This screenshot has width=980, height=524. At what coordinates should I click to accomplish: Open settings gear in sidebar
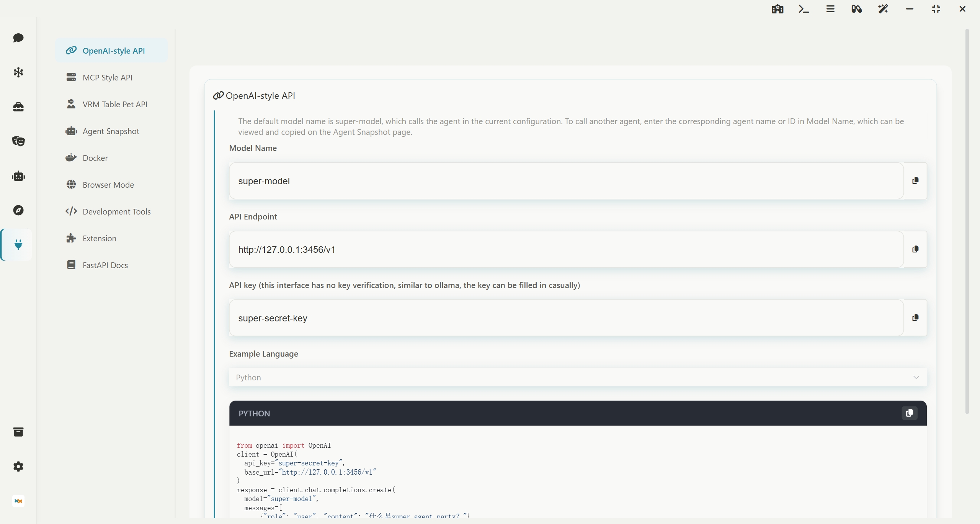18,467
